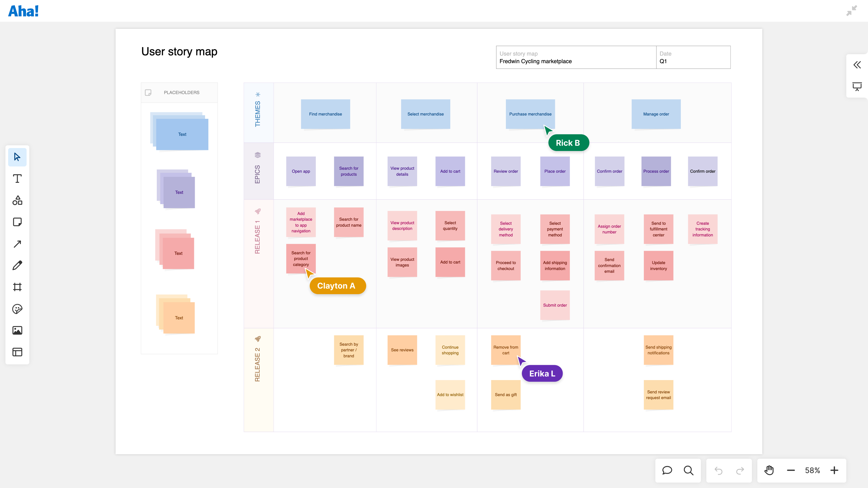Open the comments panel
Image resolution: width=868 pixels, height=488 pixels.
click(667, 470)
